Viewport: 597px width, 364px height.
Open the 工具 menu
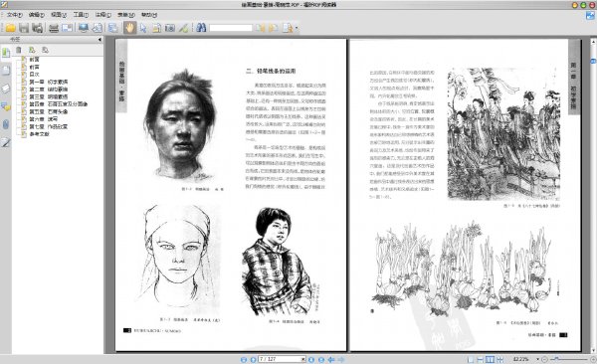click(81, 15)
